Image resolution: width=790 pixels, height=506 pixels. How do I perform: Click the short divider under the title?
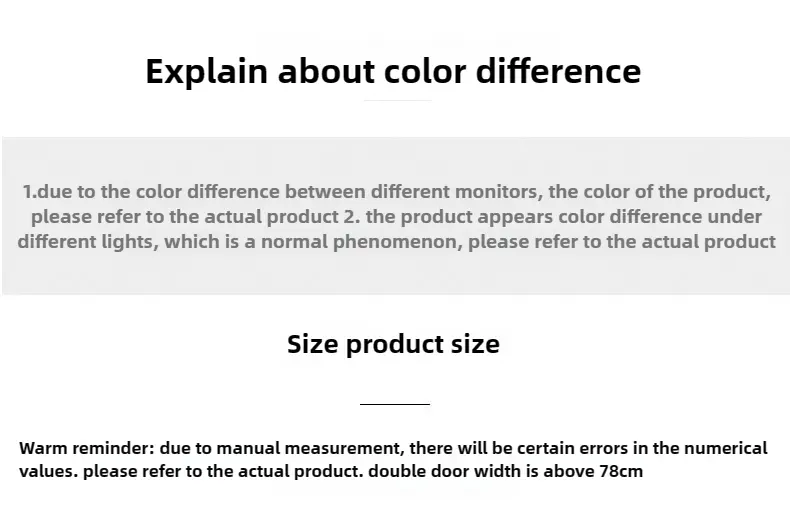(397, 100)
